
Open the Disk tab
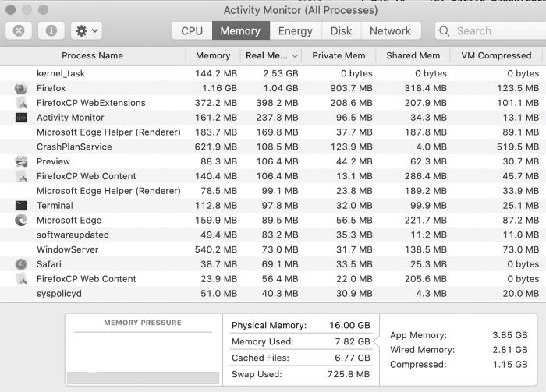click(x=341, y=31)
